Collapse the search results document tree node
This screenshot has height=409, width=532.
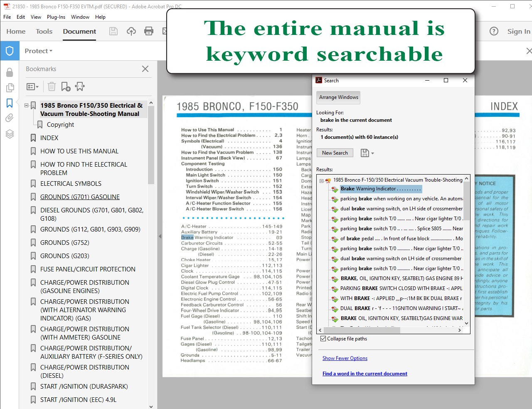tap(321, 180)
